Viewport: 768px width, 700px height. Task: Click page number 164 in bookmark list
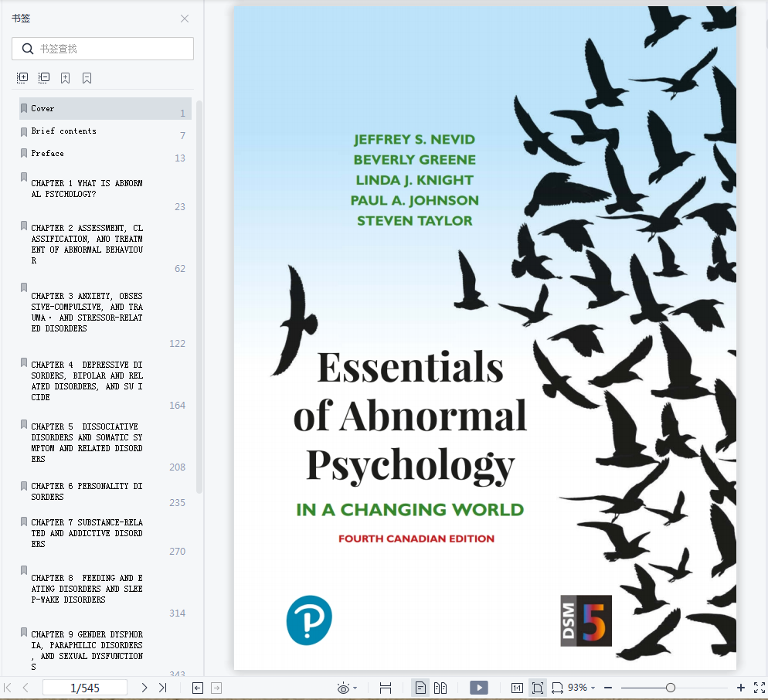click(177, 405)
